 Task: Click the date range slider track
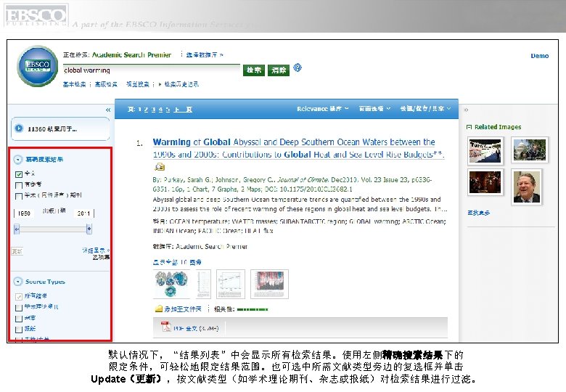53,229
